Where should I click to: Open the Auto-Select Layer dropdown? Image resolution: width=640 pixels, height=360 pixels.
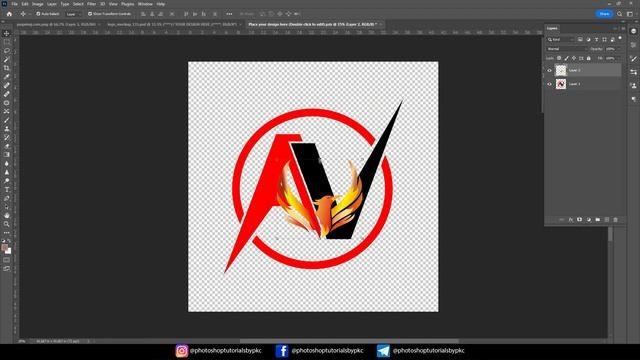73,14
